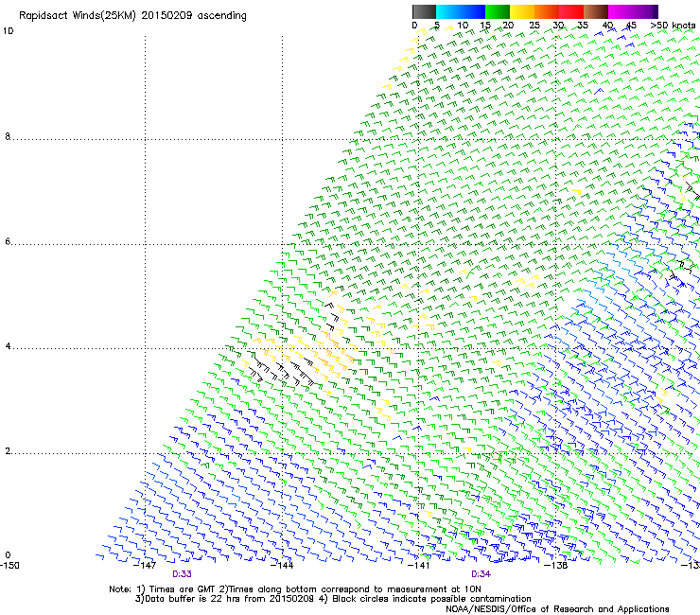The height and width of the screenshot is (615, 700).
Task: Click the longitude label -150
Action: [x=9, y=566]
